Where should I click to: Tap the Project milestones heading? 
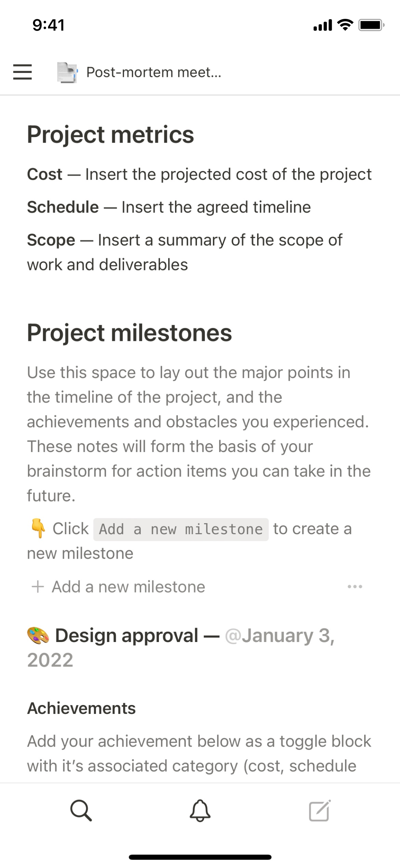[x=129, y=333]
